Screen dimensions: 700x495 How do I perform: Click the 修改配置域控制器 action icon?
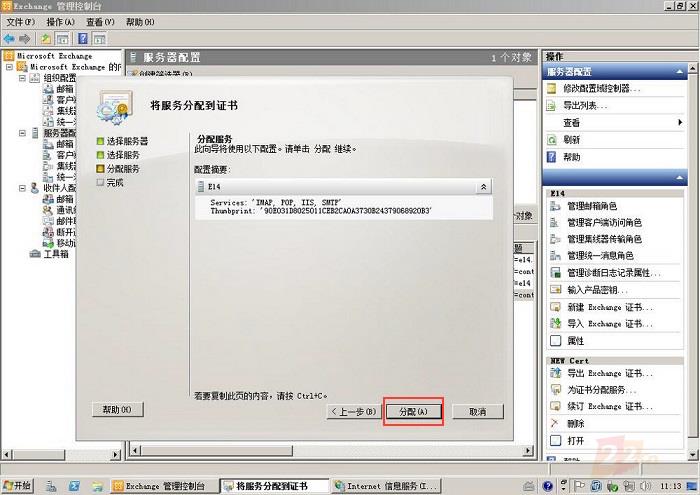[x=552, y=88]
